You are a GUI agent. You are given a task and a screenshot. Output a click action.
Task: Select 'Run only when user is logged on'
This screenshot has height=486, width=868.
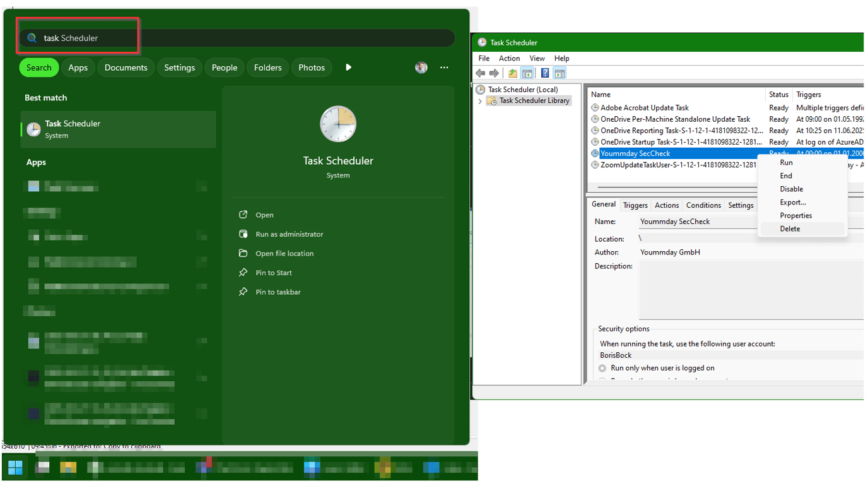click(657, 368)
